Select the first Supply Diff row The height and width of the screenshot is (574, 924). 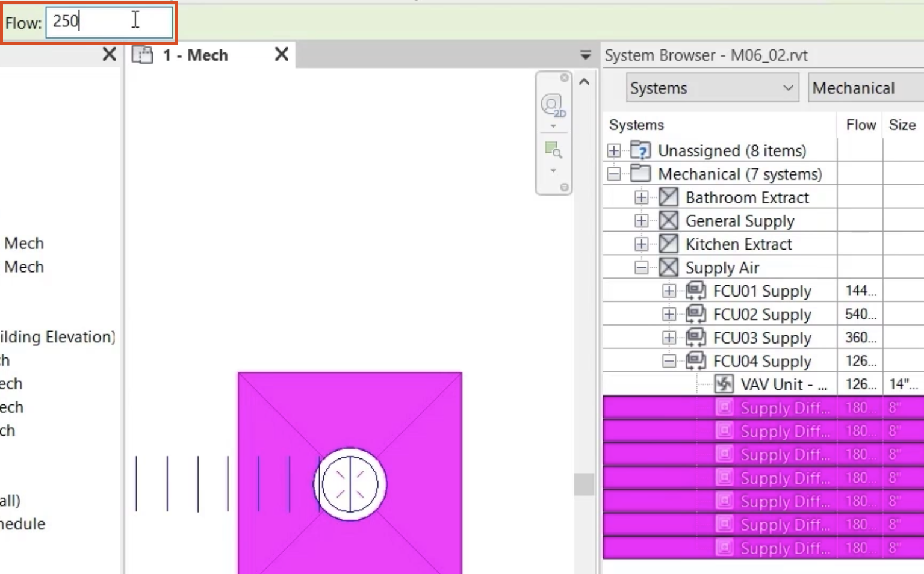763,408
